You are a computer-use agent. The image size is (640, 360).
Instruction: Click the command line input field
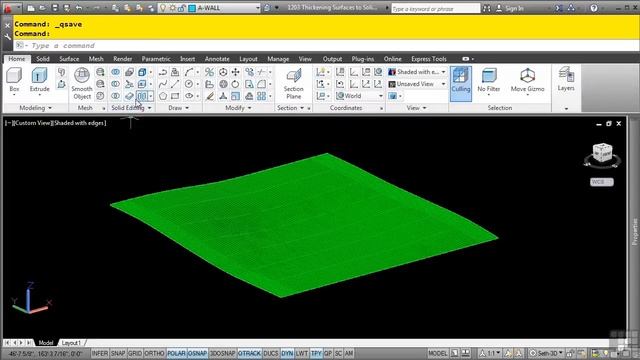pos(327,45)
